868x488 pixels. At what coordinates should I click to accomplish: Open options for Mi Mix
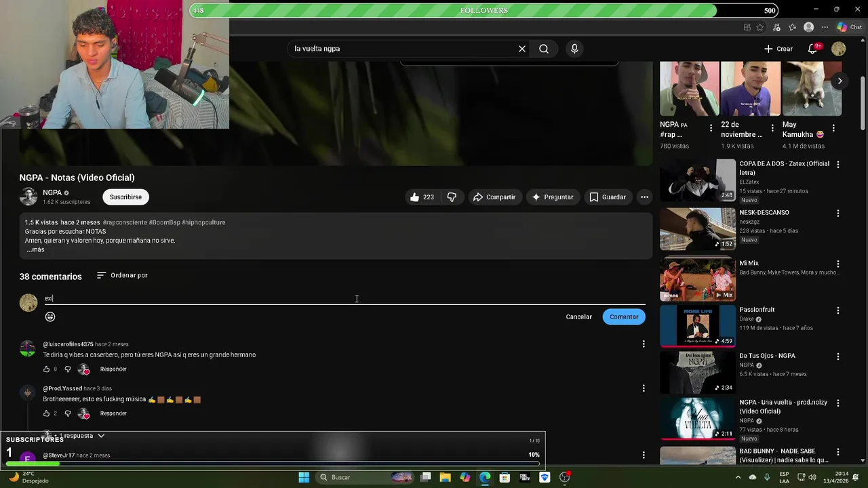pyautogui.click(x=838, y=264)
